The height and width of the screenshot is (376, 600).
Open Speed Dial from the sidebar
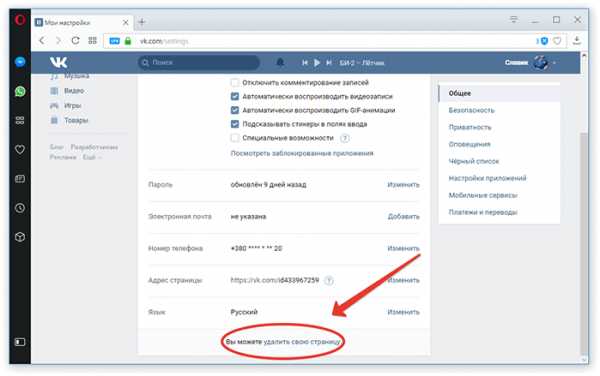[20, 120]
